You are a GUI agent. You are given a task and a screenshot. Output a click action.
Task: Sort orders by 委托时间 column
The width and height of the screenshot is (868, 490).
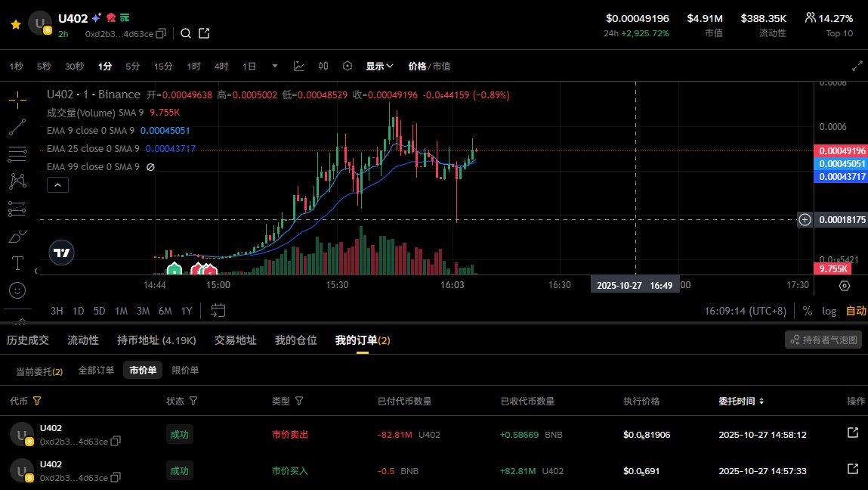741,401
